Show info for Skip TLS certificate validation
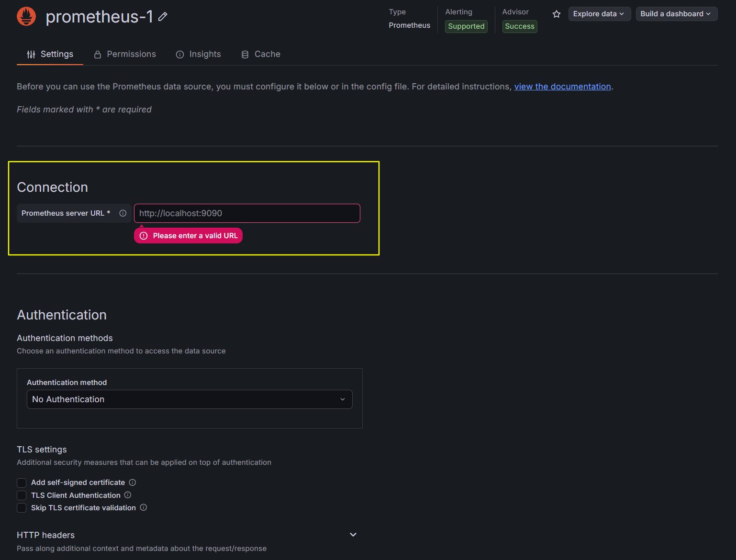Viewport: 736px width, 560px height. point(144,507)
